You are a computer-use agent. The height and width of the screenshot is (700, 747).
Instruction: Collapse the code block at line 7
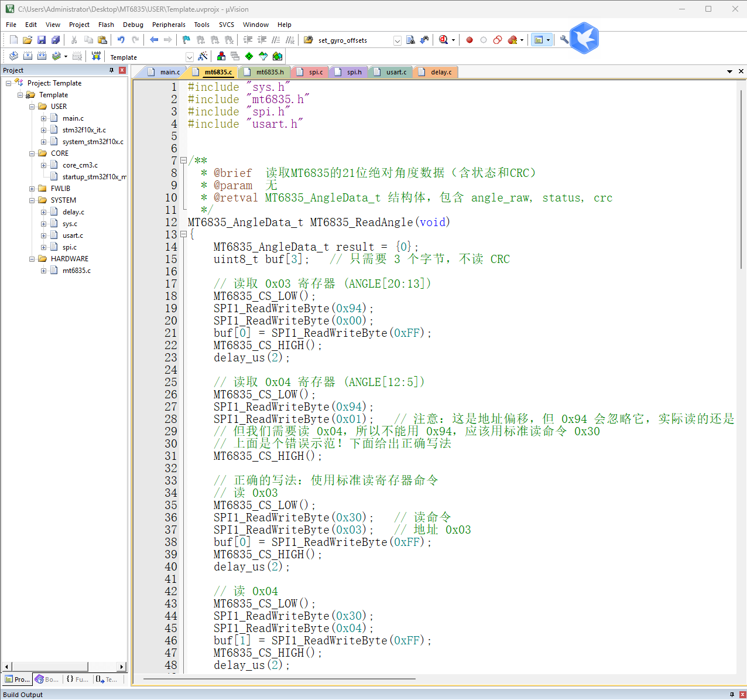(184, 161)
